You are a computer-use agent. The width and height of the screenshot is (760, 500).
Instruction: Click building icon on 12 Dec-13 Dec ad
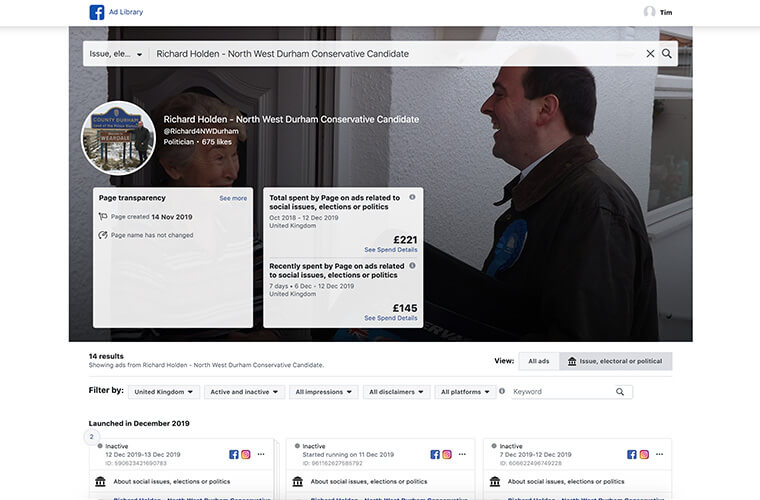[x=100, y=482]
